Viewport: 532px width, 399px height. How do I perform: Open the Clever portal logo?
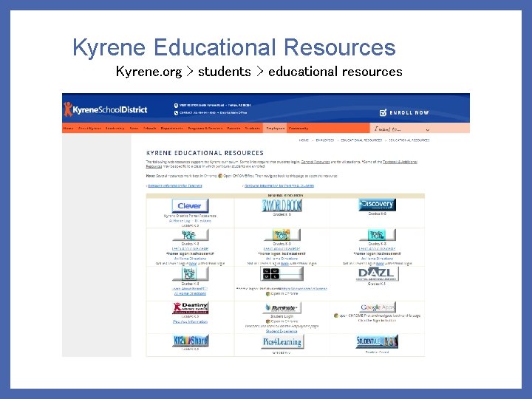click(190, 206)
